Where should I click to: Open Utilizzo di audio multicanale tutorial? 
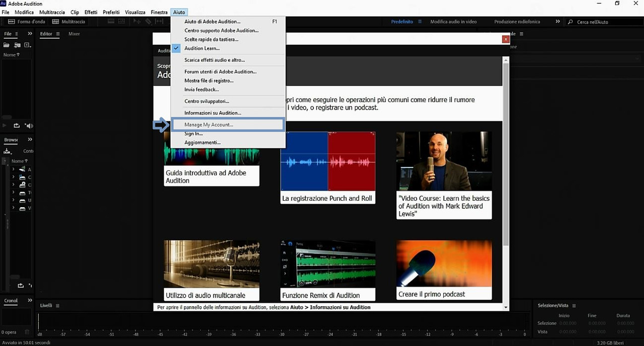pos(212,271)
